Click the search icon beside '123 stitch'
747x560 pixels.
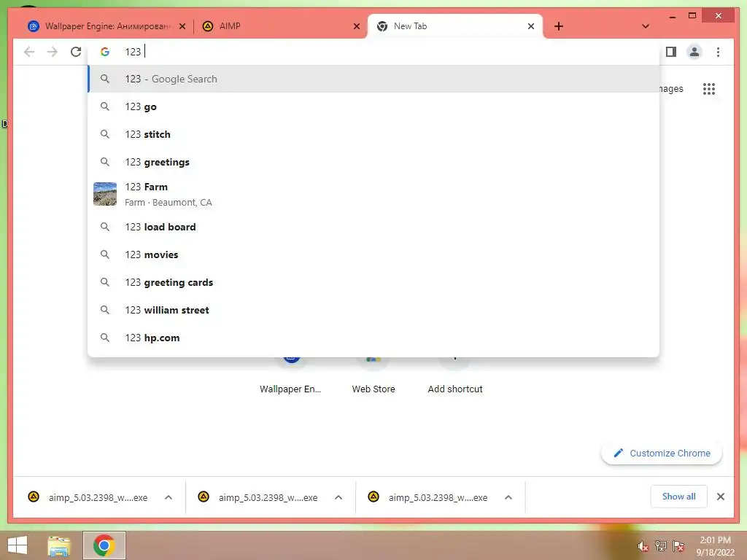(105, 134)
